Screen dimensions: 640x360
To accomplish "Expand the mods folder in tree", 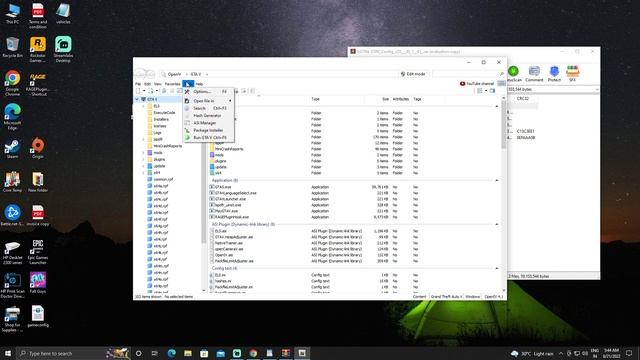I will 143,153.
